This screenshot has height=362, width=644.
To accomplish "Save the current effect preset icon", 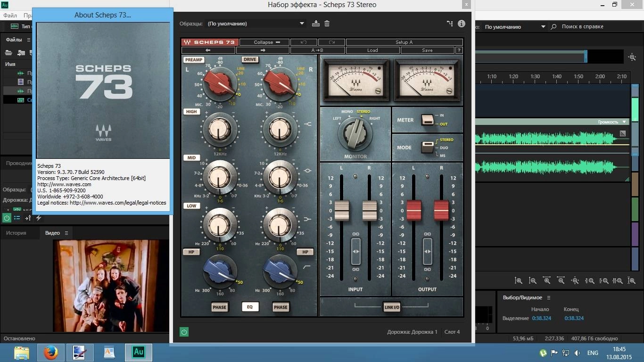I will point(316,24).
